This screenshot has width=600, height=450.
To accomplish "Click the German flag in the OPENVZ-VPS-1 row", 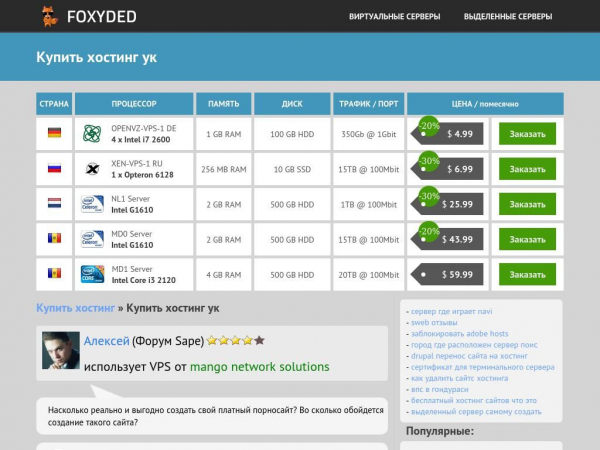I will click(x=54, y=134).
